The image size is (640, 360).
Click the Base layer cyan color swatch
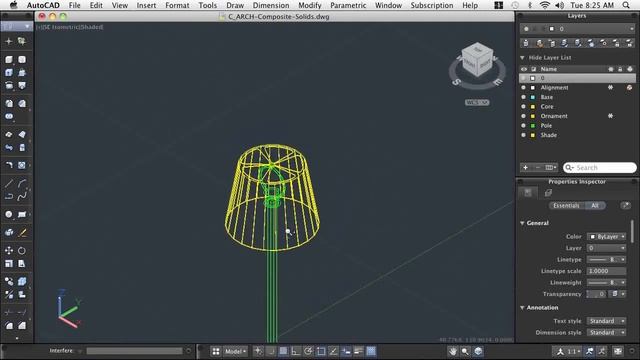coord(533,97)
